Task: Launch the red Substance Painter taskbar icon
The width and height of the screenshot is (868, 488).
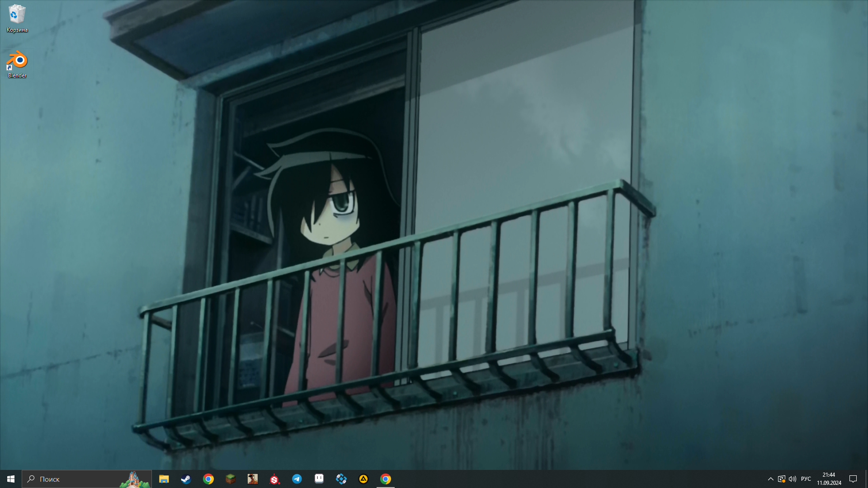Action: (274, 479)
